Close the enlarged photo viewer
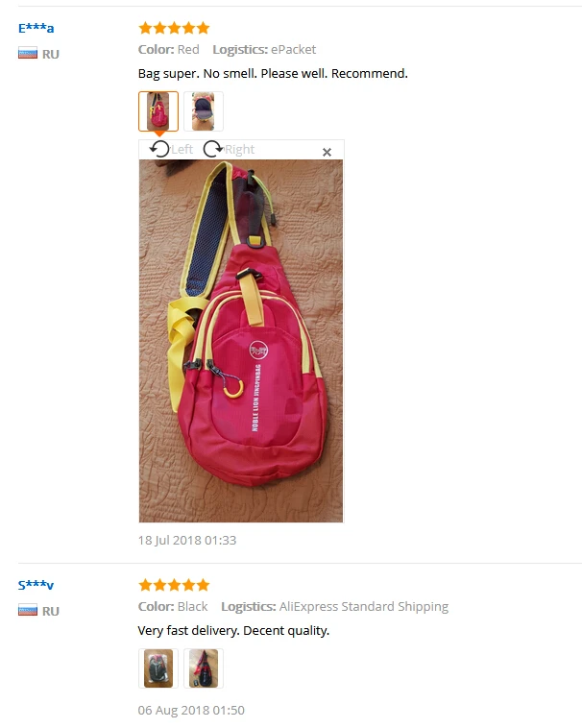 tap(327, 153)
